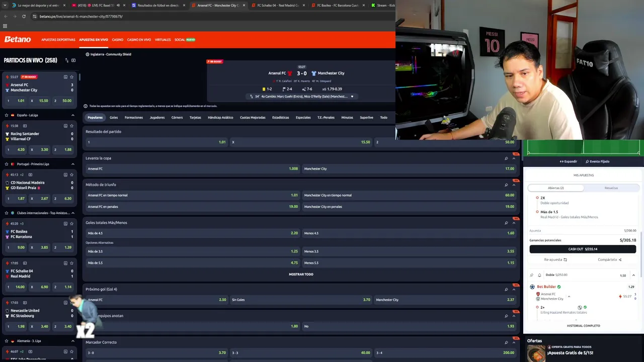Switch to the Resueltas bets tab
Image resolution: width=644 pixels, height=362 pixels.
click(611, 188)
